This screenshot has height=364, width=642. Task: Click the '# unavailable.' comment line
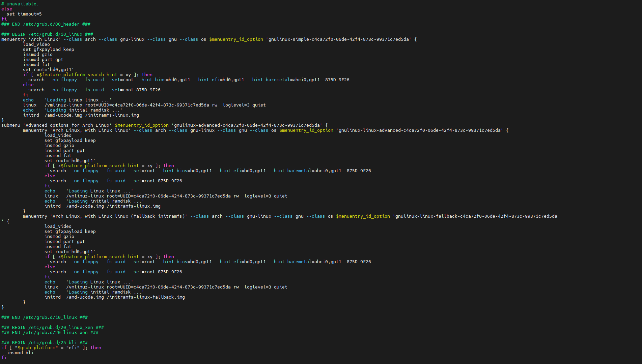[x=20, y=4]
